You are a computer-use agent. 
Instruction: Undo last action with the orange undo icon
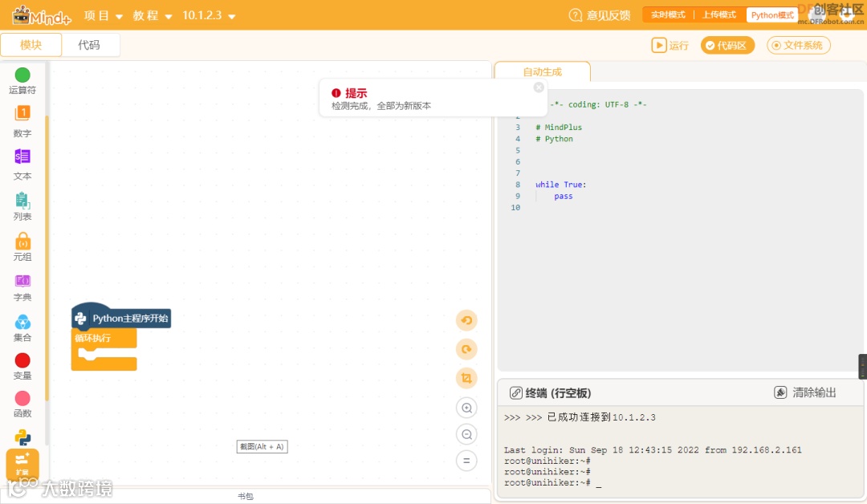pos(466,320)
